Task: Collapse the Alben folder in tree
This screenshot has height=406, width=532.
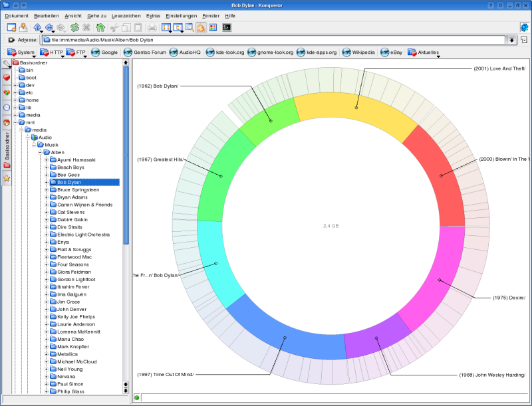Action: click(x=40, y=152)
